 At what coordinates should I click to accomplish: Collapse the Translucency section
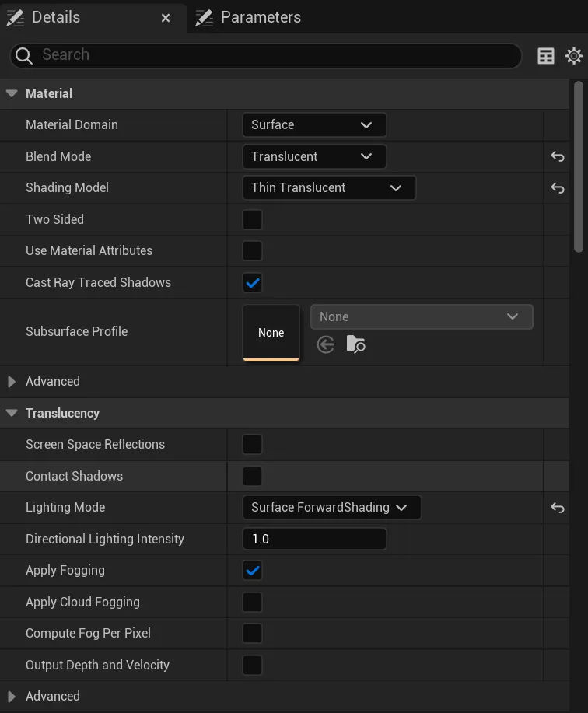coord(12,413)
